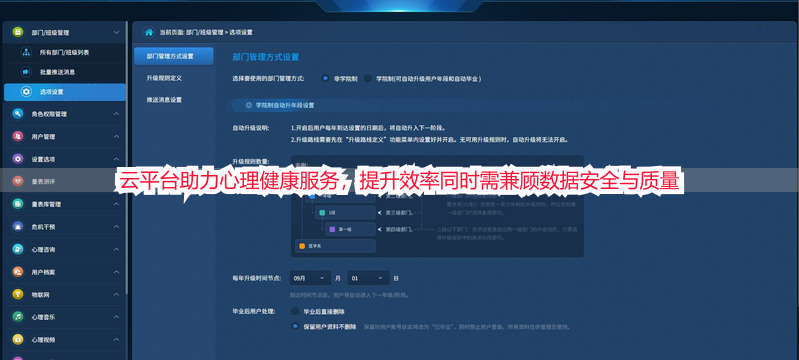Select 毕业后直接删除 radio option
799x360 pixels.
point(295,311)
